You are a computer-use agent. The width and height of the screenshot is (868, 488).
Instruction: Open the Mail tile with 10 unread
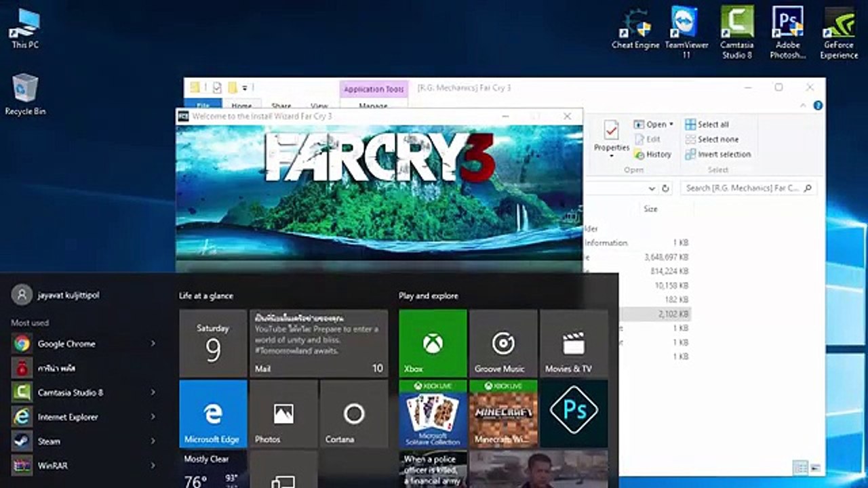click(319, 343)
